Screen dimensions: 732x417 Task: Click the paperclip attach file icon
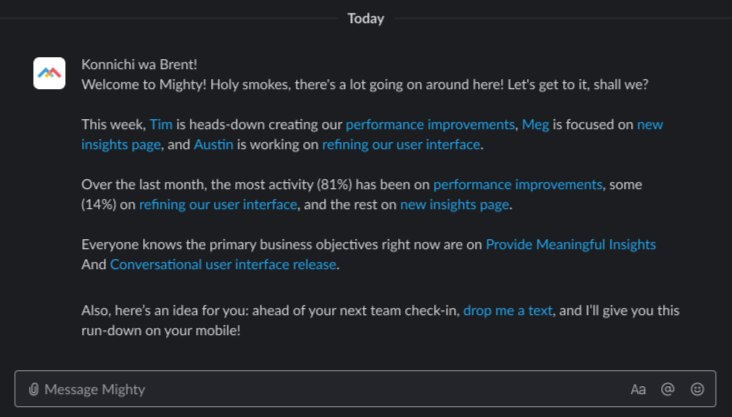[33, 389]
